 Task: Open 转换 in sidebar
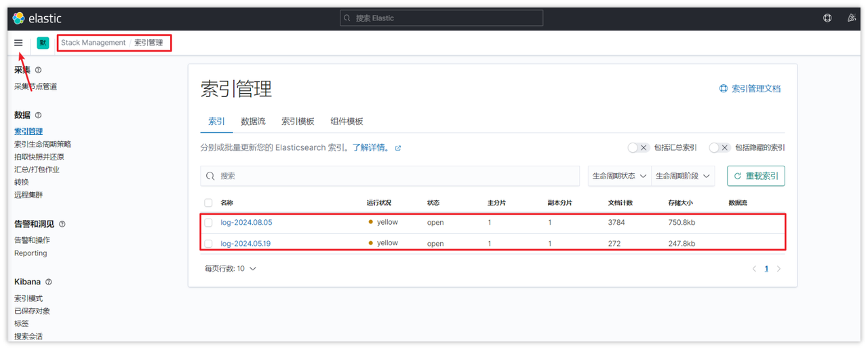pyautogui.click(x=22, y=183)
